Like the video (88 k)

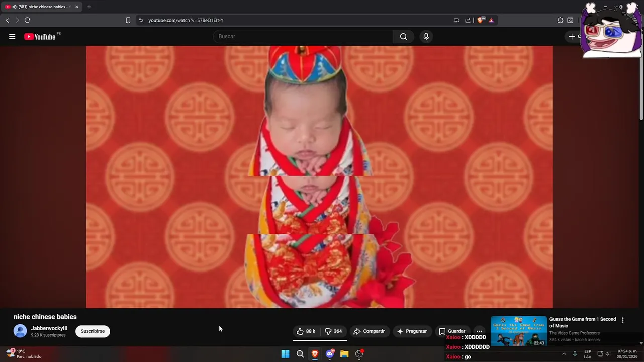tap(306, 331)
